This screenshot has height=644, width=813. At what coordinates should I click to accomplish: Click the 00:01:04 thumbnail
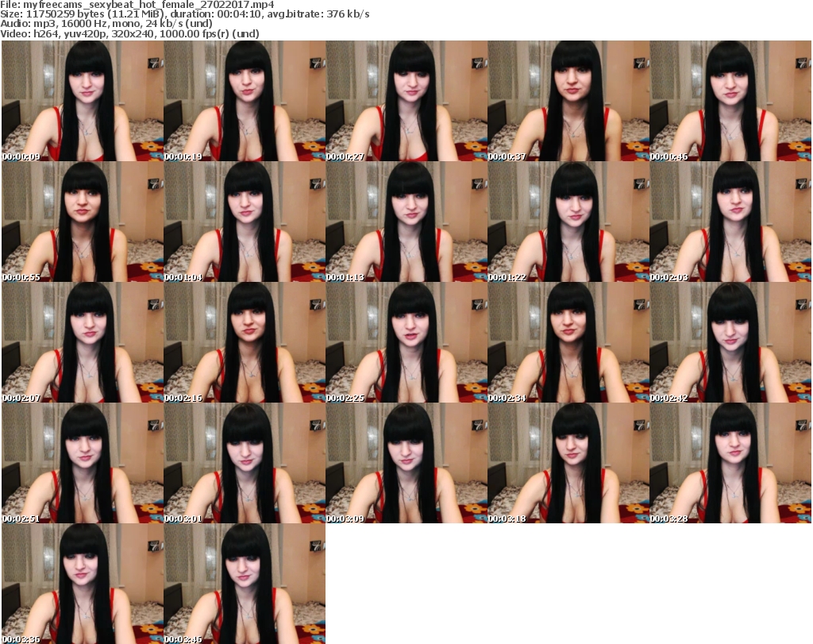point(244,222)
